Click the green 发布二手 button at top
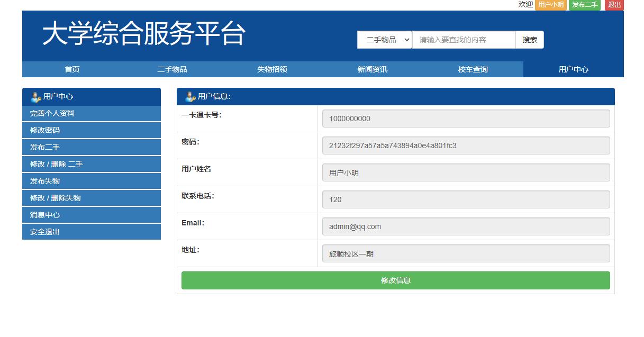 (x=584, y=5)
